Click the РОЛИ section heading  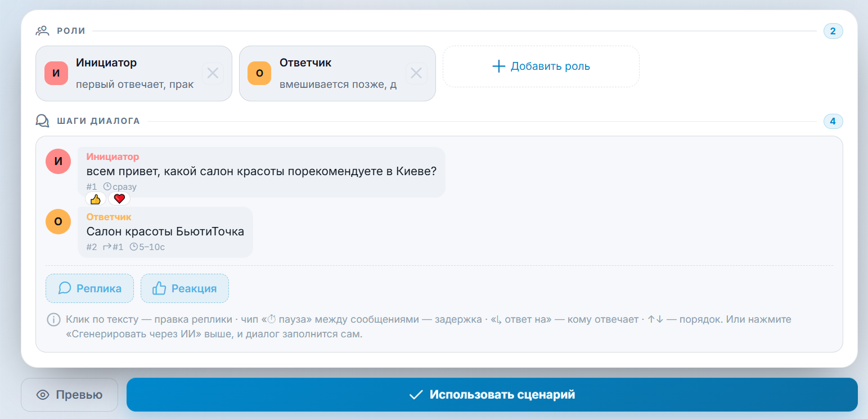point(71,31)
